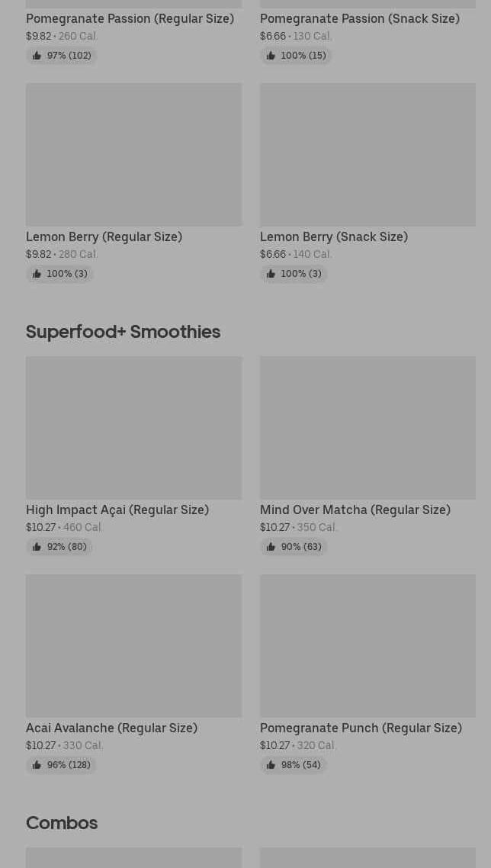Click the Superfood+ Smoothies section heading
This screenshot has width=491, height=868.
click(x=123, y=331)
